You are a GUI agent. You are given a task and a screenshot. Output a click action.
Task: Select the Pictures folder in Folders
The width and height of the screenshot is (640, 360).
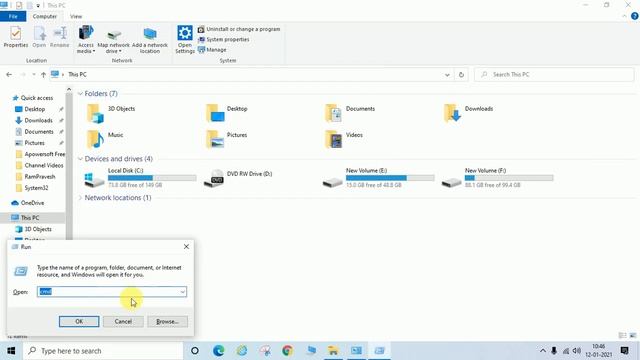click(x=227, y=139)
